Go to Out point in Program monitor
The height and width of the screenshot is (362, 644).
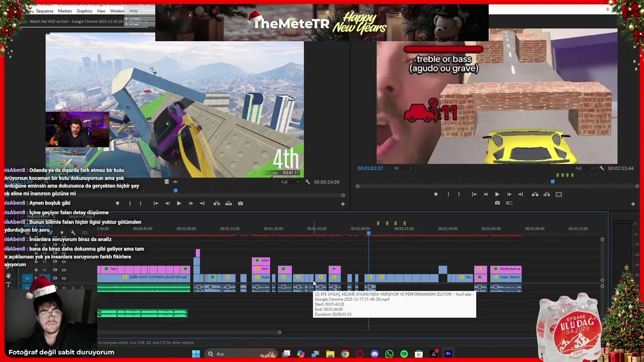pyautogui.click(x=521, y=195)
